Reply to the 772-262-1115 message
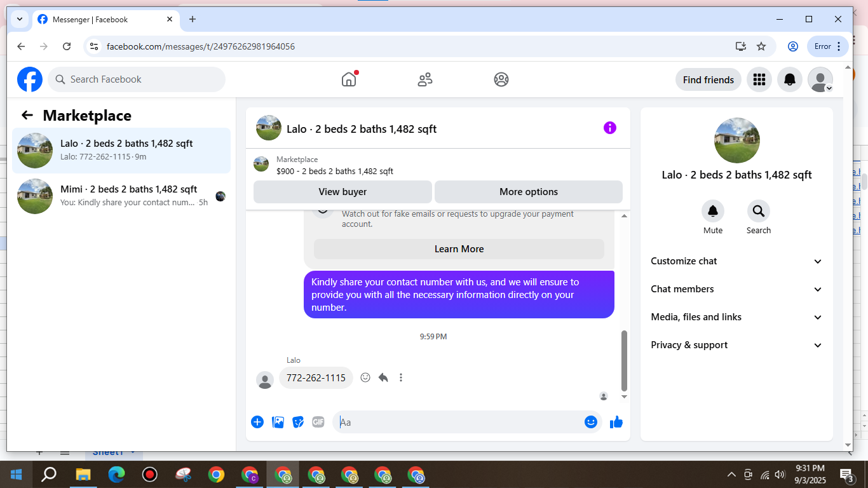The width and height of the screenshot is (868, 488). [383, 377]
